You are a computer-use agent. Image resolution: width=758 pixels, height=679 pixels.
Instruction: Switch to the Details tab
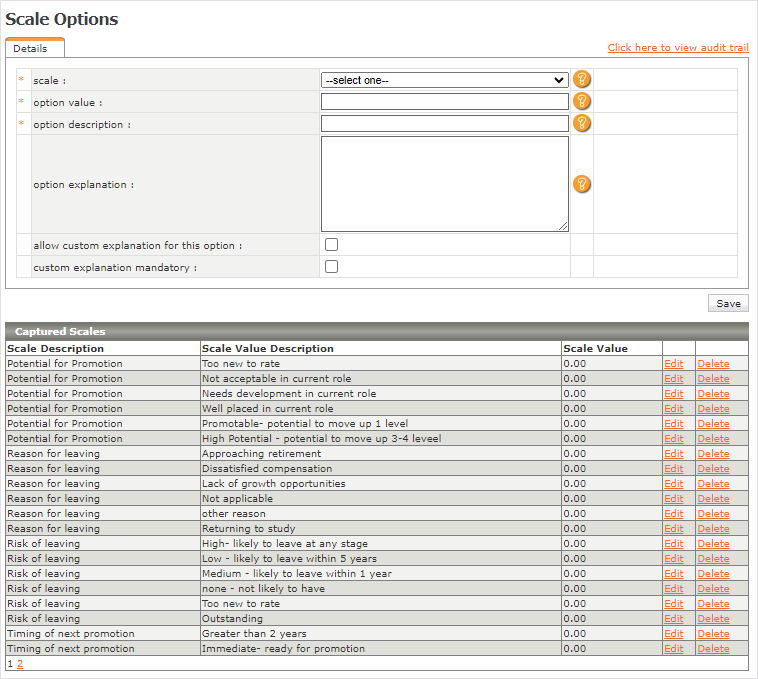point(30,48)
